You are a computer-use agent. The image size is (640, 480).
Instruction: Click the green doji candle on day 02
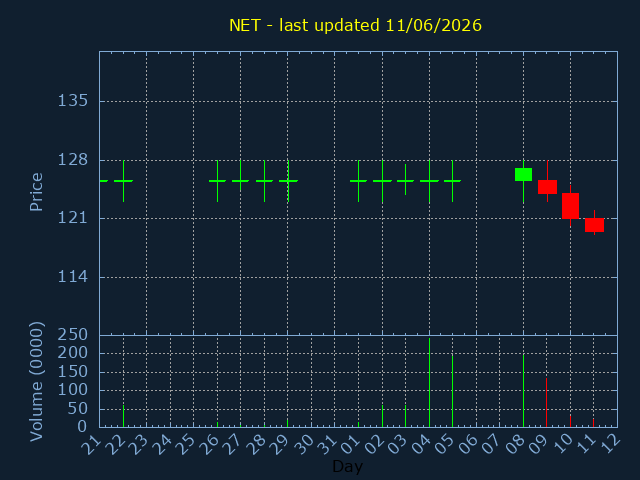(382, 181)
